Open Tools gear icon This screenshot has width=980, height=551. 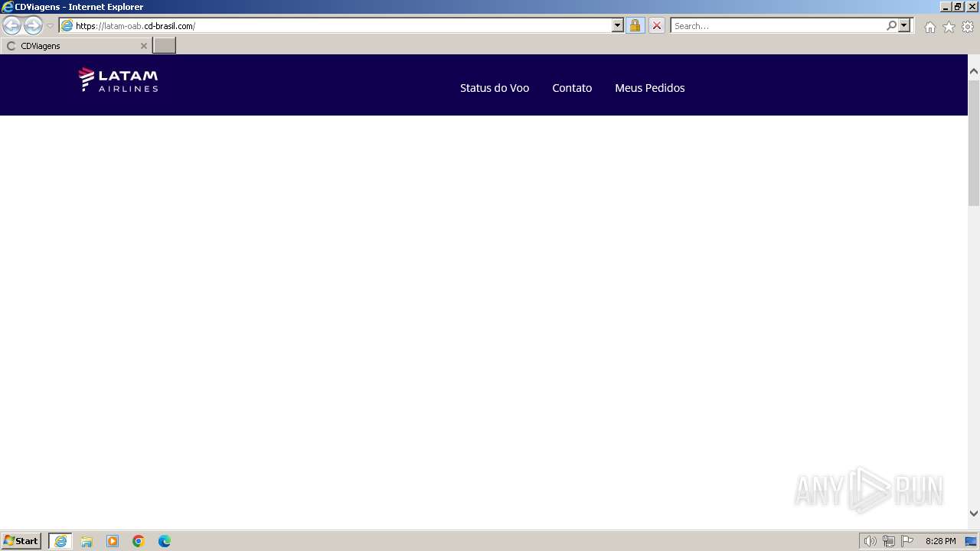968,27
